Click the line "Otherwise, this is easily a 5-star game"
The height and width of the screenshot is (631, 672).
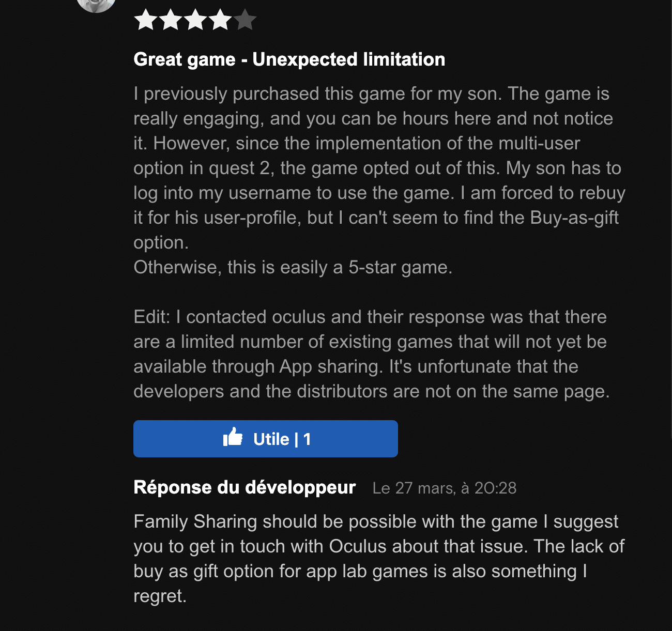click(293, 268)
